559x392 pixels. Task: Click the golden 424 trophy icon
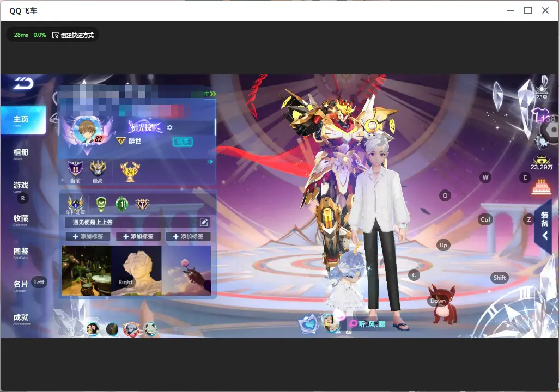pos(130,171)
